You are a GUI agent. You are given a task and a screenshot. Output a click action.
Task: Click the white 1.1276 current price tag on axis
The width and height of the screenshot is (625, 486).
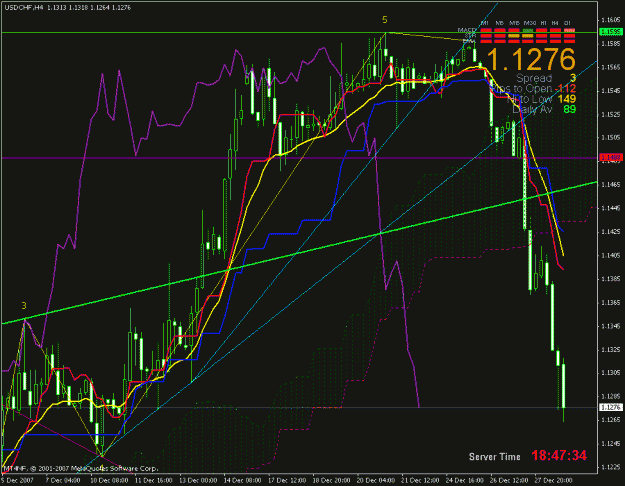tap(611, 407)
